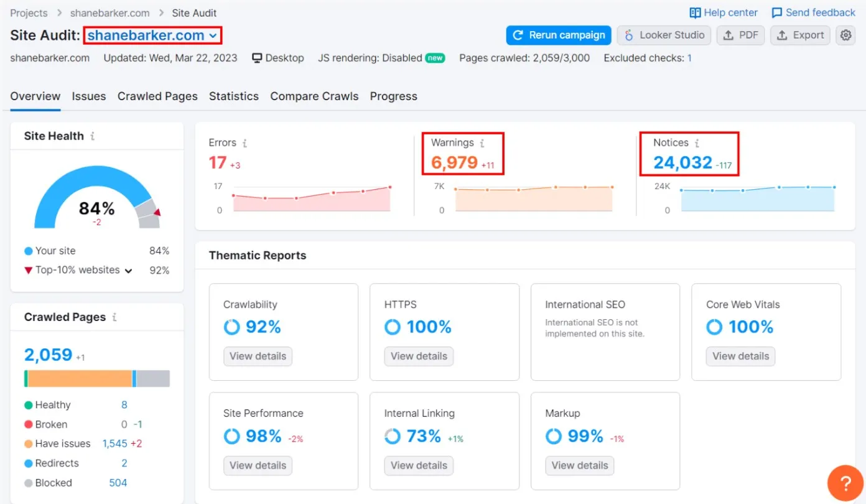Click the Notices trend chart
866x504 pixels.
pyautogui.click(x=757, y=199)
